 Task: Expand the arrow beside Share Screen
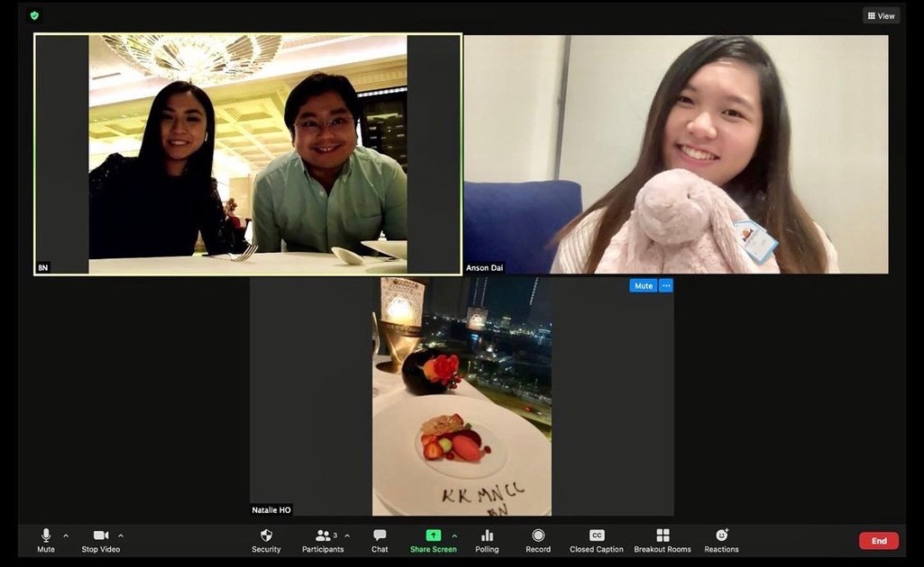pos(454,535)
